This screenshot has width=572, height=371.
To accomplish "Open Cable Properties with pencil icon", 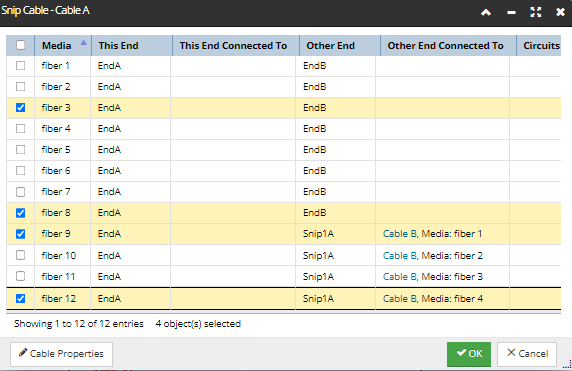I will tap(61, 354).
